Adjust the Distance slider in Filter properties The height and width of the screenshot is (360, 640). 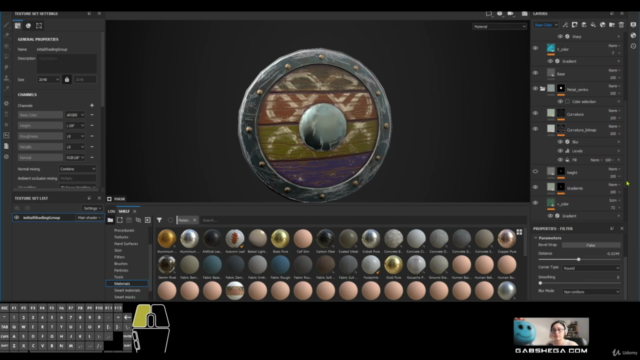point(579,260)
